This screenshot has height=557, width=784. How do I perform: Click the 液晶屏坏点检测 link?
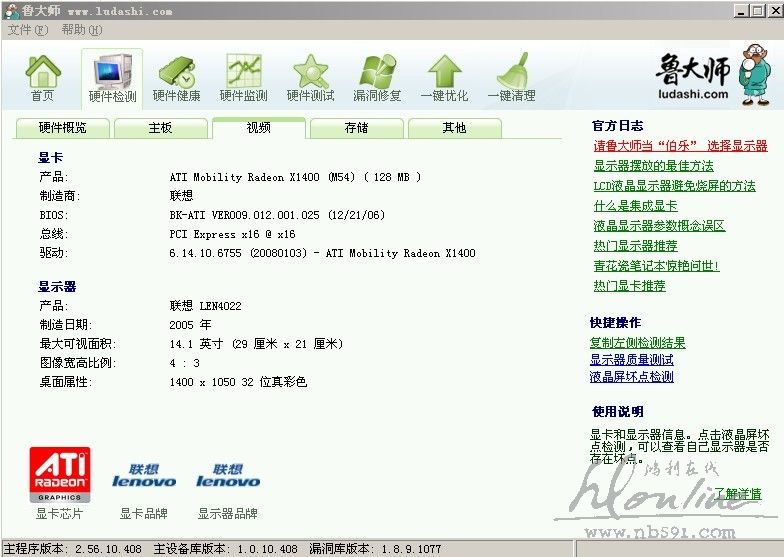[x=631, y=377]
